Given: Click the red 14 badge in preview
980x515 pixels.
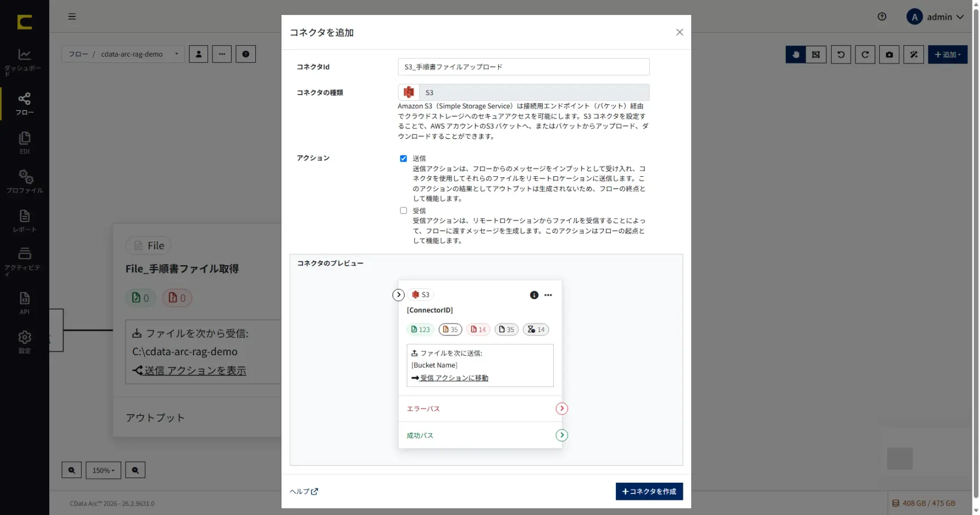Looking at the screenshot, I should 478,329.
